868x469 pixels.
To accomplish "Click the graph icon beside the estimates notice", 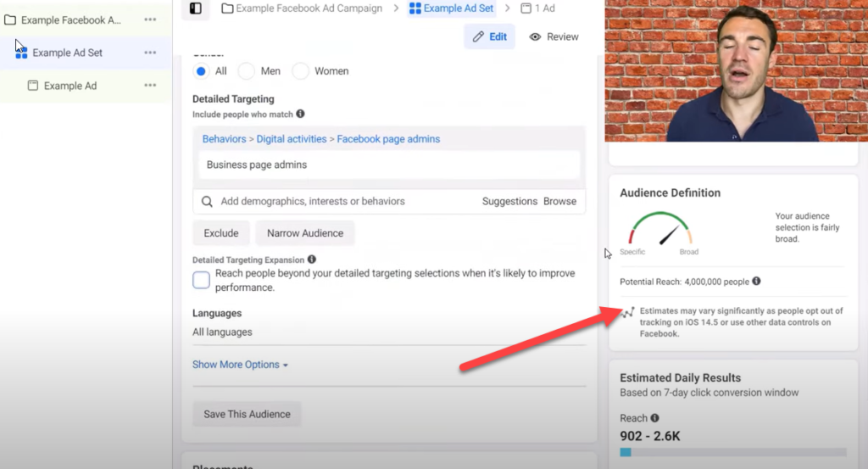I will pos(627,313).
